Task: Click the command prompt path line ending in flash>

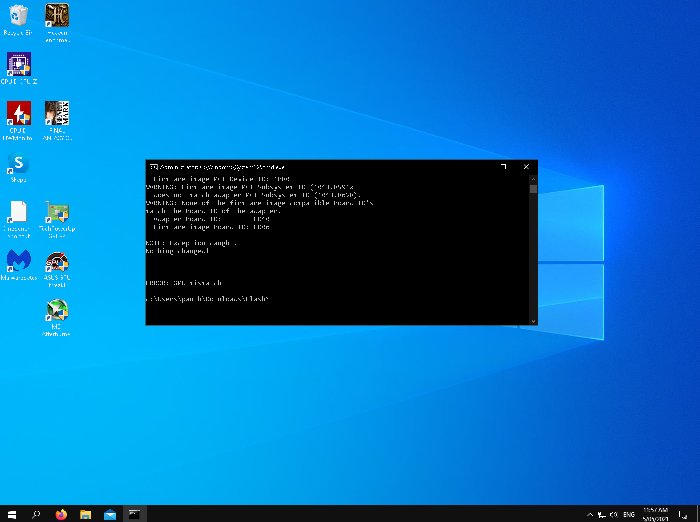Action: click(207, 299)
